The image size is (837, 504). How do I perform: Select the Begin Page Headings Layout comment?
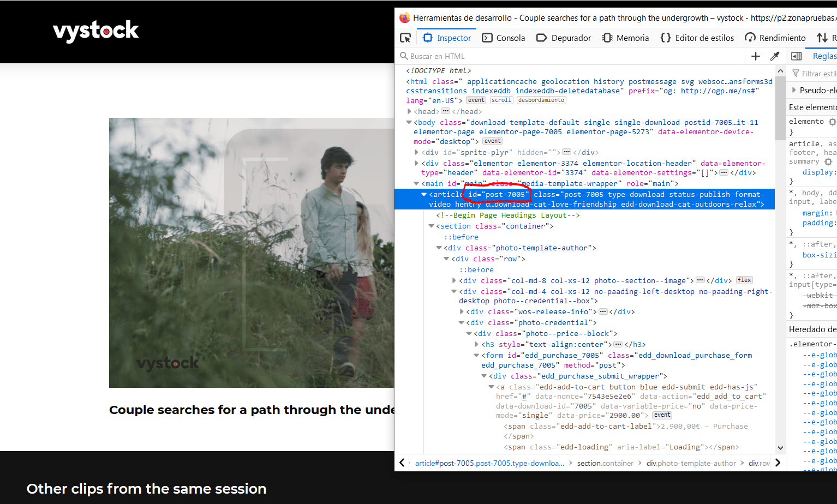508,215
